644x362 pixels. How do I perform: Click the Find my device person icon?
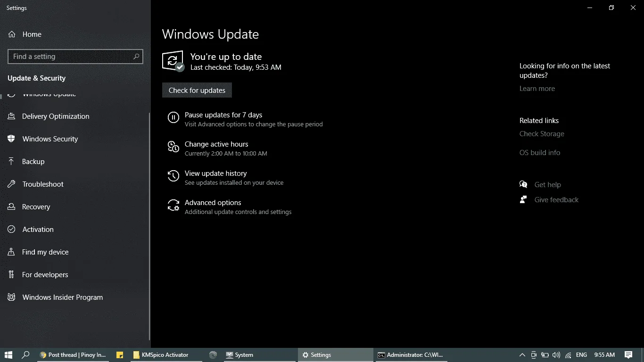12,252
